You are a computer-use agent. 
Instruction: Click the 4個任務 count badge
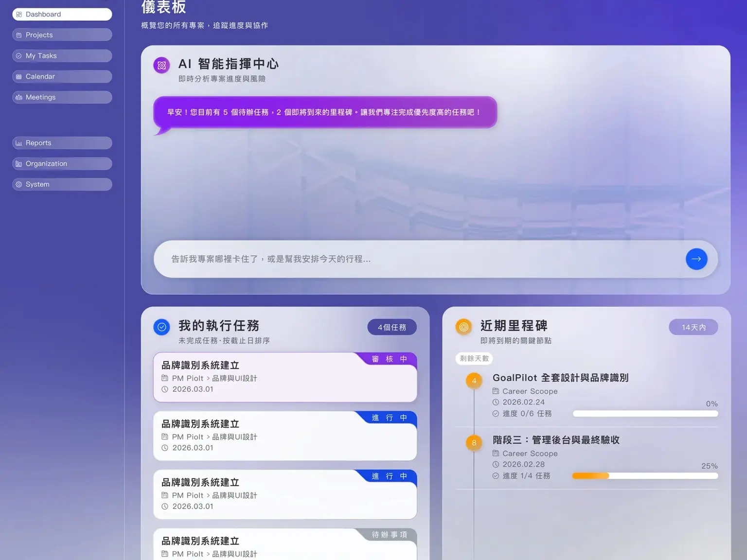point(391,328)
